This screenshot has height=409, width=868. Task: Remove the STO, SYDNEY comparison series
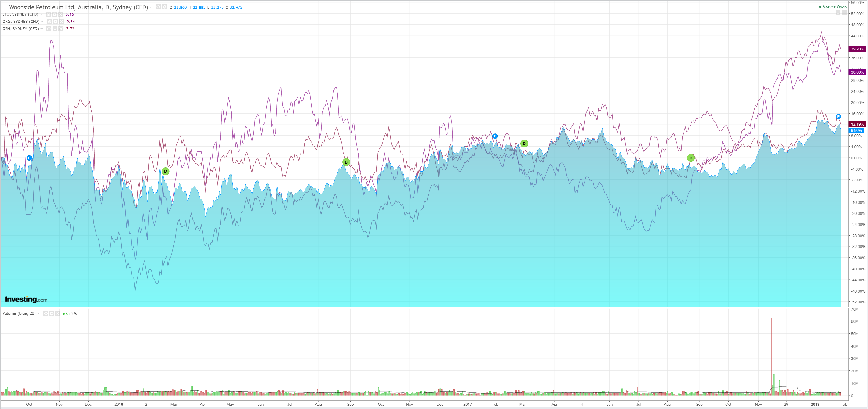(60, 14)
